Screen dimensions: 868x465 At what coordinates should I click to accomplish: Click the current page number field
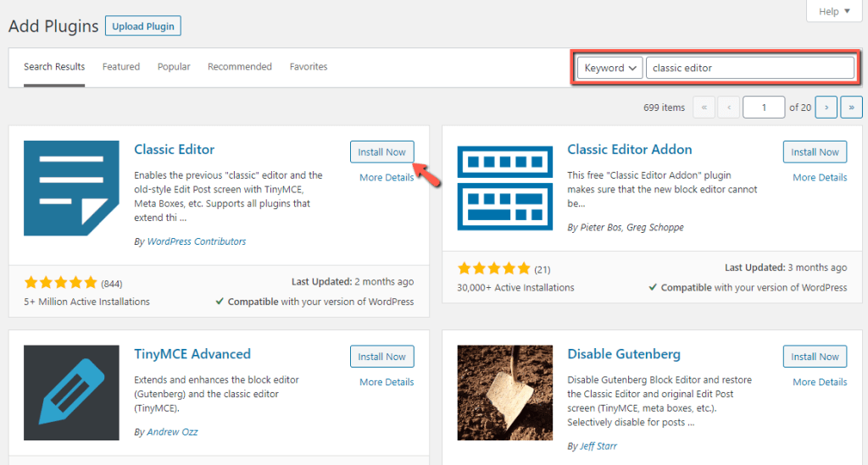[764, 108]
